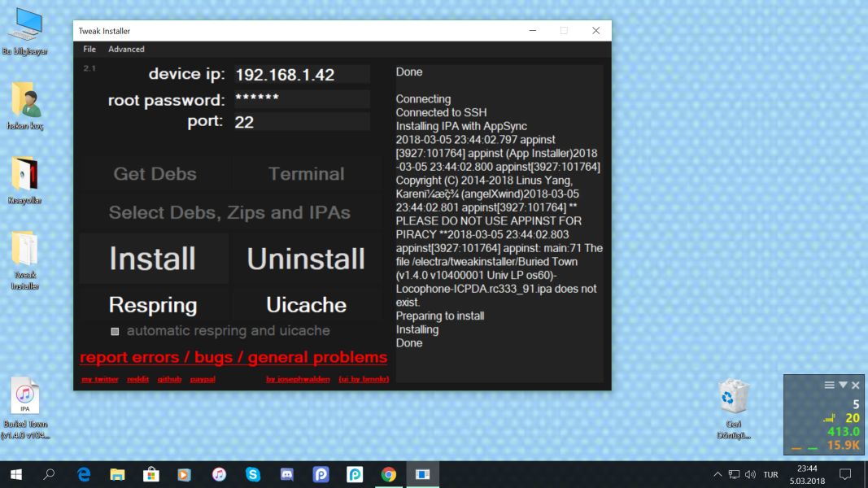Enable automatic respring and uicache checkbox

[115, 332]
